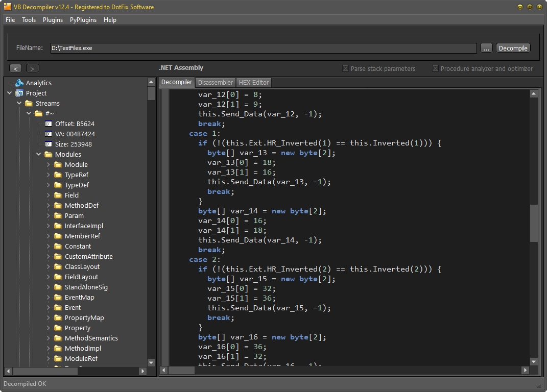
Task: Click the tree panel scroll-down arrow
Action: coord(151,363)
